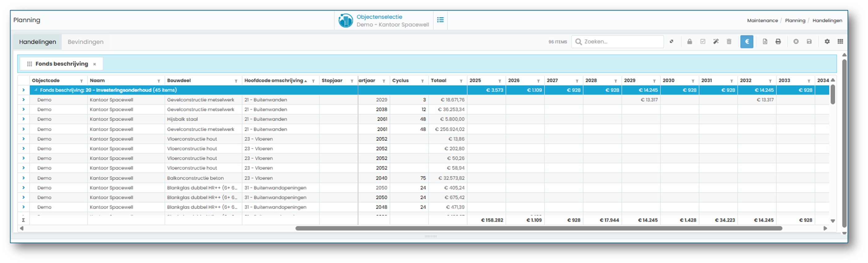Open the Objectenselectie link
The width and height of the screenshot is (868, 263).
(x=379, y=17)
